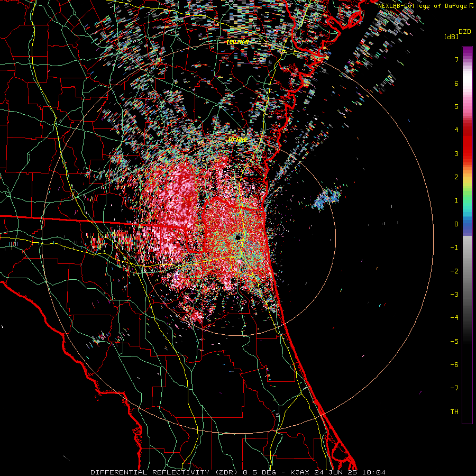Select the -1 dB scale value
This screenshot has width=476, height=476.
point(454,248)
